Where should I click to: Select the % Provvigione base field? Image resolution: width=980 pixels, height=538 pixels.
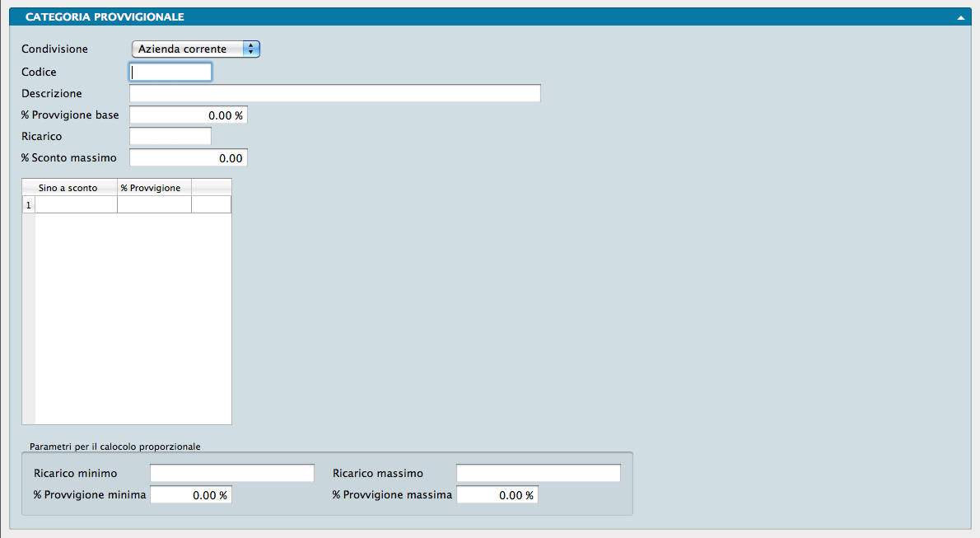click(x=188, y=115)
